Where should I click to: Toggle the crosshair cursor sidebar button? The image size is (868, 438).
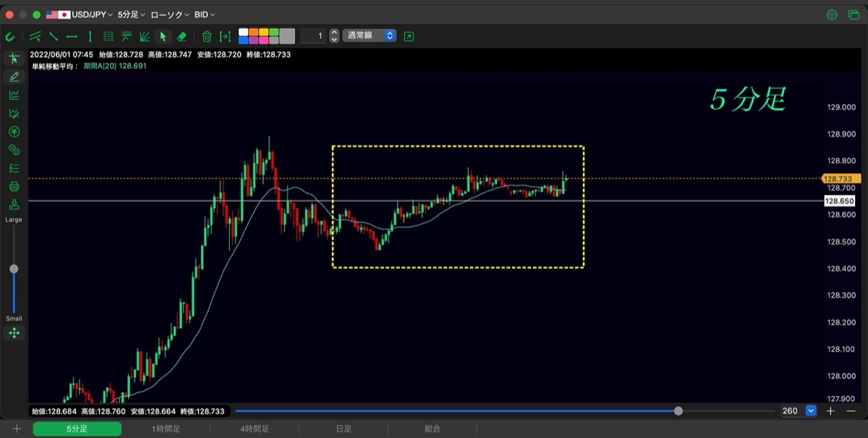14,59
